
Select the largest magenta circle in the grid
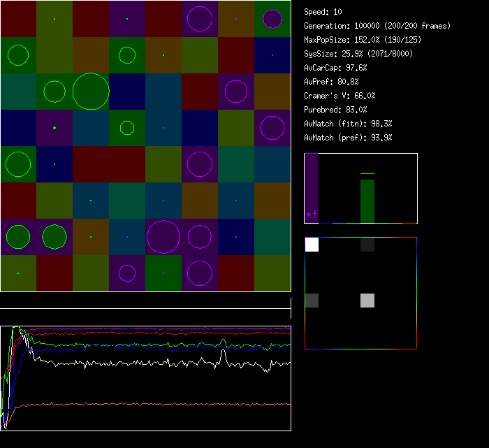pos(163,236)
